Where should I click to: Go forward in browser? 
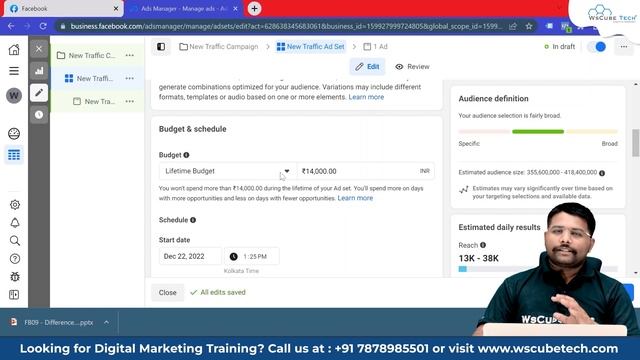pos(27,26)
